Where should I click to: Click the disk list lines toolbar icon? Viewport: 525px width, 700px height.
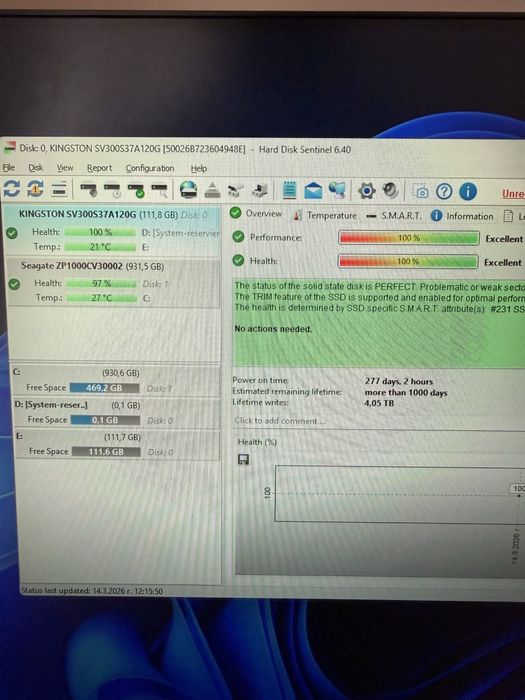tap(59, 189)
